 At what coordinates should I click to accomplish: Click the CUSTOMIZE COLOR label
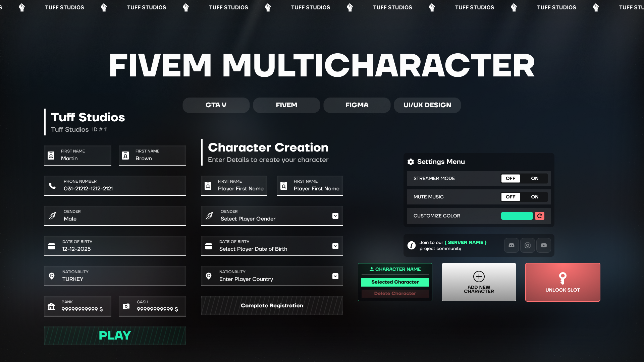point(437,216)
